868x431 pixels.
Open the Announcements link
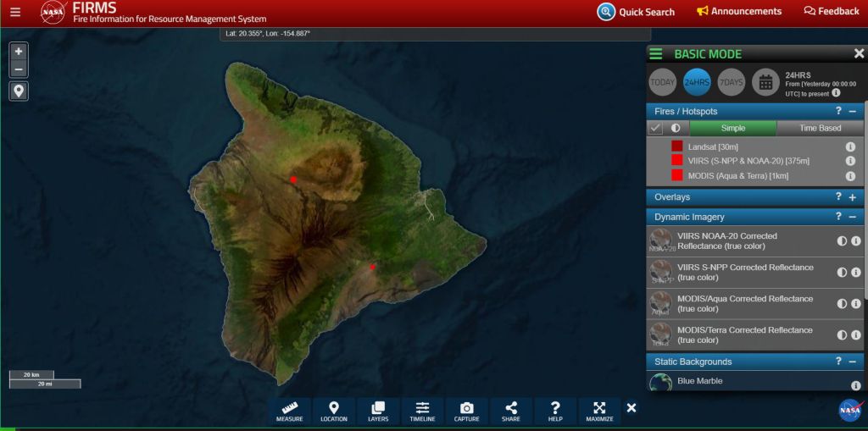coord(738,12)
